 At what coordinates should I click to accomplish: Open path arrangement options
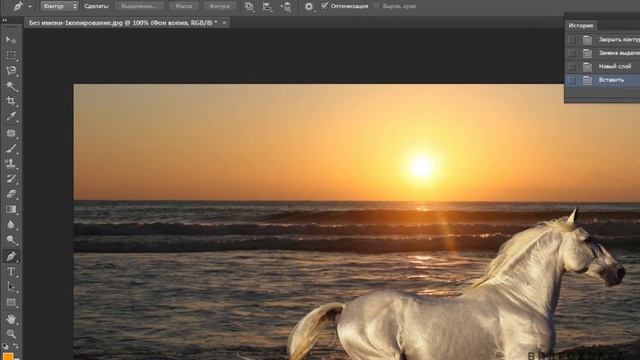(x=287, y=6)
